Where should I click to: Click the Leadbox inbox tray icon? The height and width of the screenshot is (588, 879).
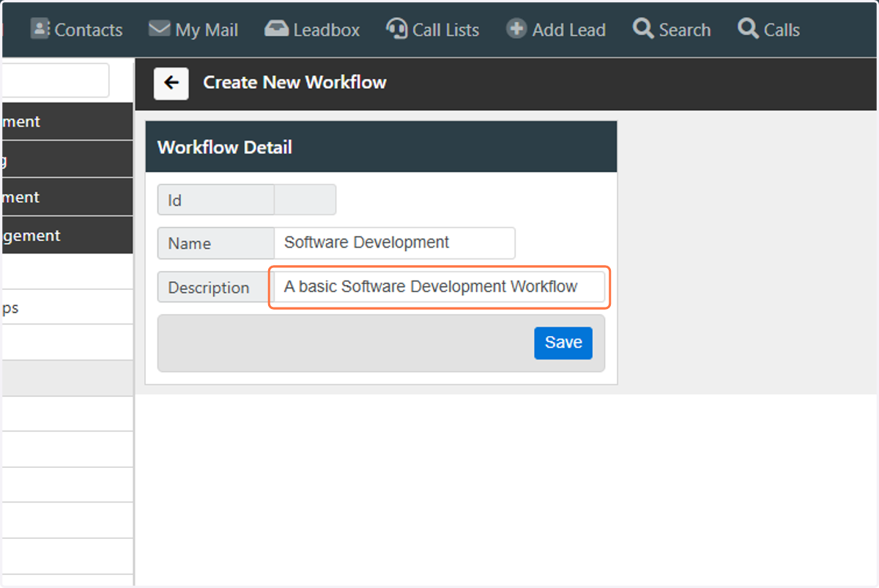(x=276, y=29)
